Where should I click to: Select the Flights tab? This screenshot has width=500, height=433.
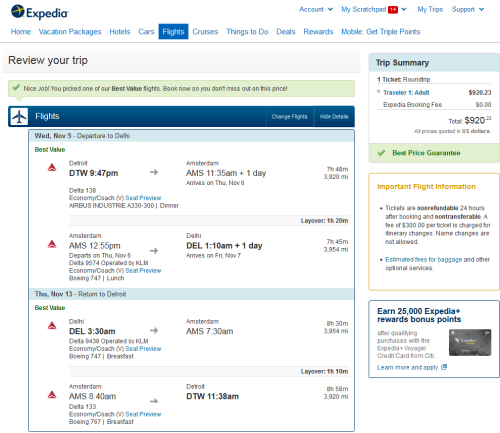173,32
